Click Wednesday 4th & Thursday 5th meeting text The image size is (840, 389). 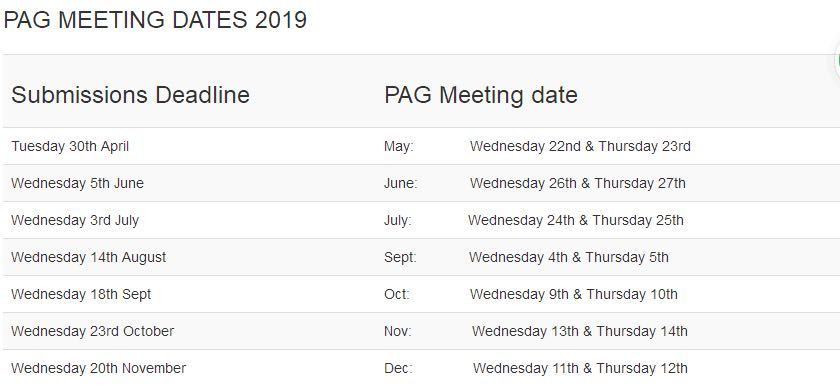[x=568, y=257]
